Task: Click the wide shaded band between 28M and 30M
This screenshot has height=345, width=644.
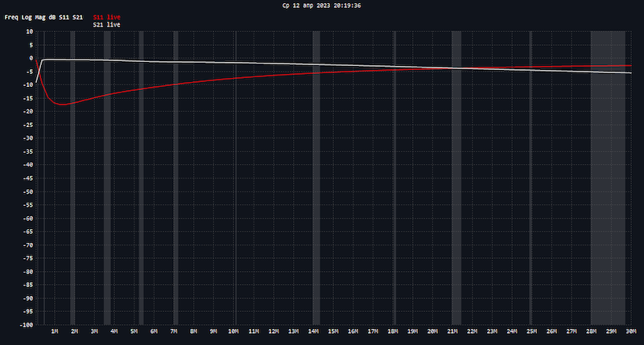Action: tap(608, 177)
